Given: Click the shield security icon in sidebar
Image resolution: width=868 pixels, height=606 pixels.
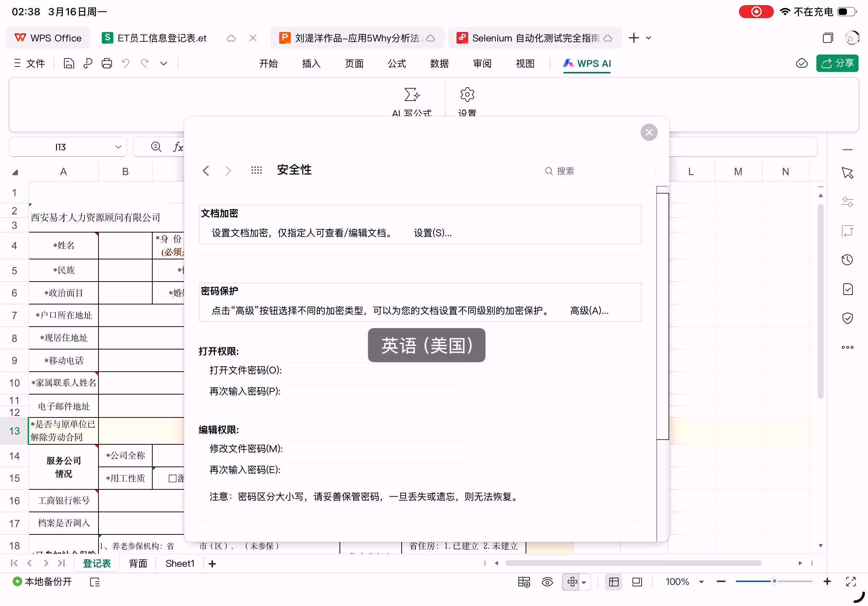Looking at the screenshot, I should [x=847, y=318].
